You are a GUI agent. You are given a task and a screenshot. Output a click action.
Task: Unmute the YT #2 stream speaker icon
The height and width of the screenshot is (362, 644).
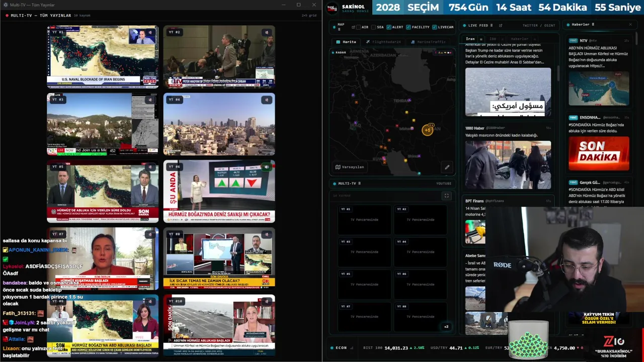pos(267,32)
